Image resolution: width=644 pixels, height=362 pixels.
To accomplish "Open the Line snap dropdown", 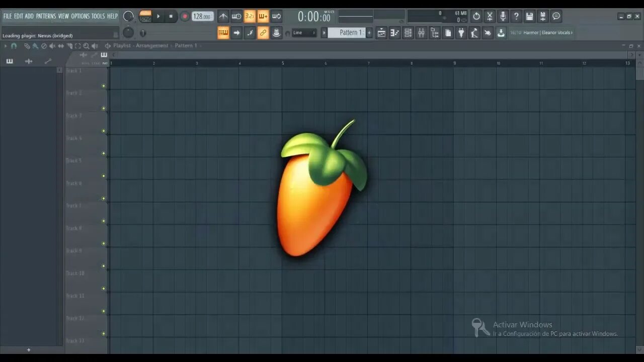I will tap(304, 33).
